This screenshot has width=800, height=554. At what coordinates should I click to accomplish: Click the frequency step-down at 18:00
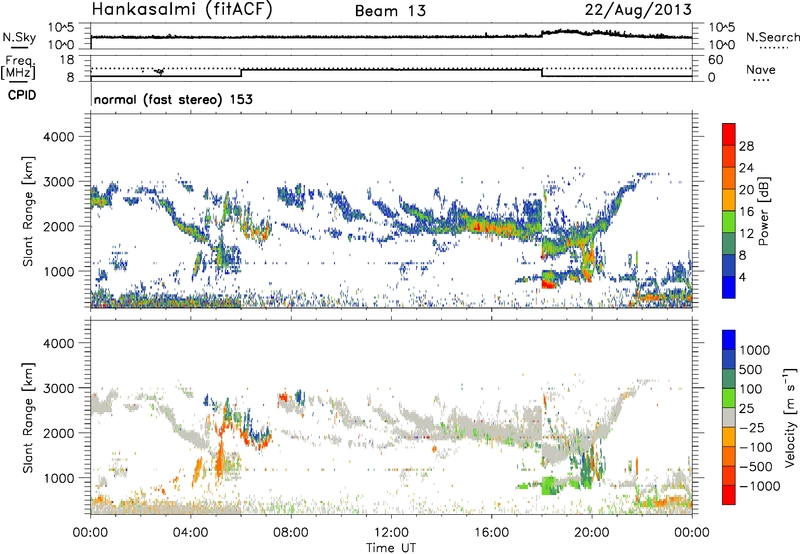pyautogui.click(x=542, y=73)
